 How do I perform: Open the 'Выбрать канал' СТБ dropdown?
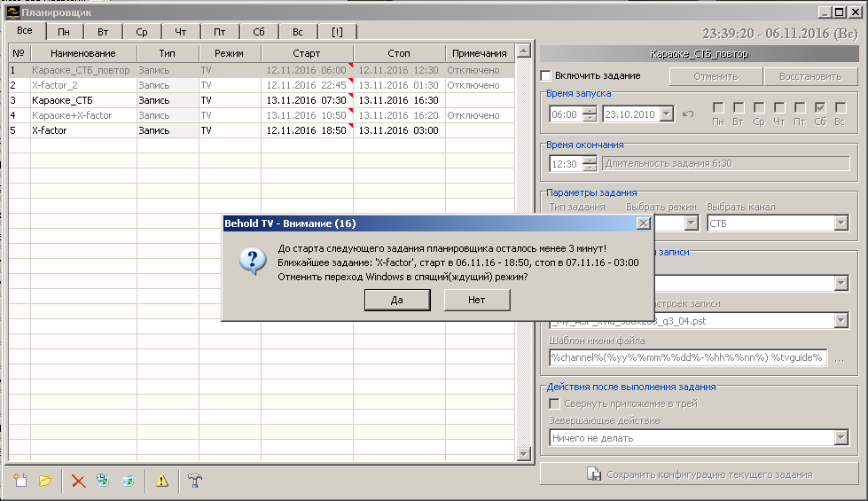(x=841, y=223)
